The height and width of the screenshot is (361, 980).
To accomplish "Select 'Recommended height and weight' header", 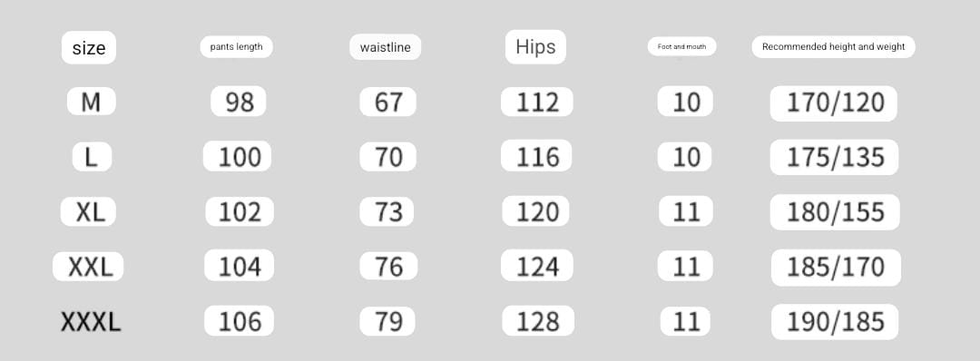I will point(833,47).
